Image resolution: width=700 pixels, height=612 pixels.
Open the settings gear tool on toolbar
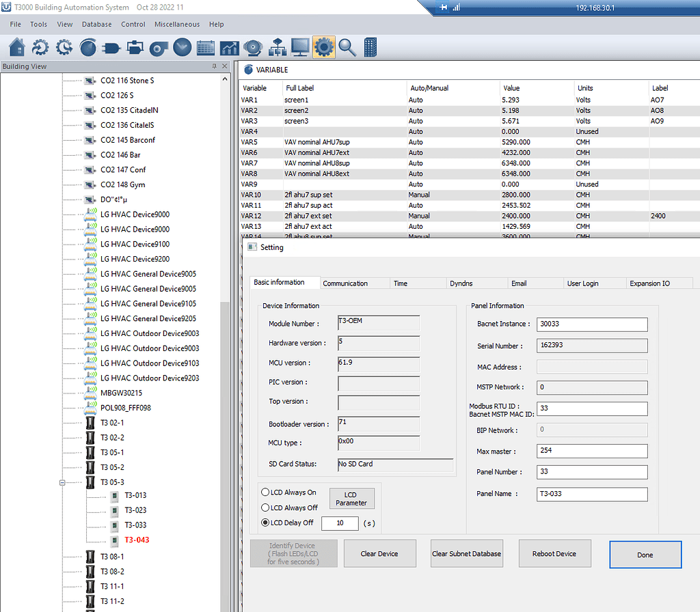click(x=323, y=47)
